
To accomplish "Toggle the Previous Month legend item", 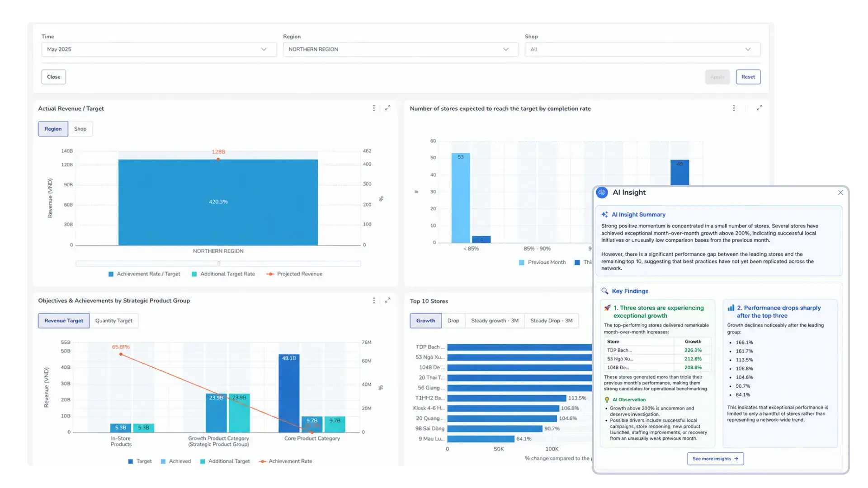I will point(542,262).
